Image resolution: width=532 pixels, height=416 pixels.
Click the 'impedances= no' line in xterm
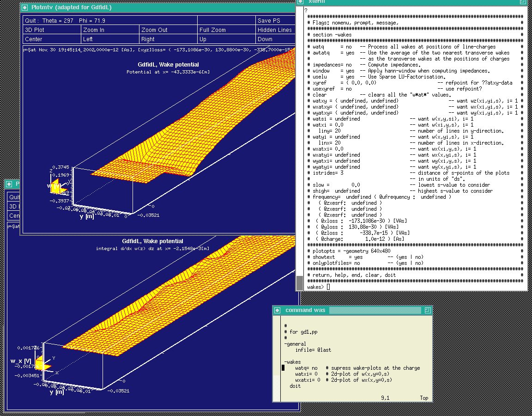click(415, 65)
